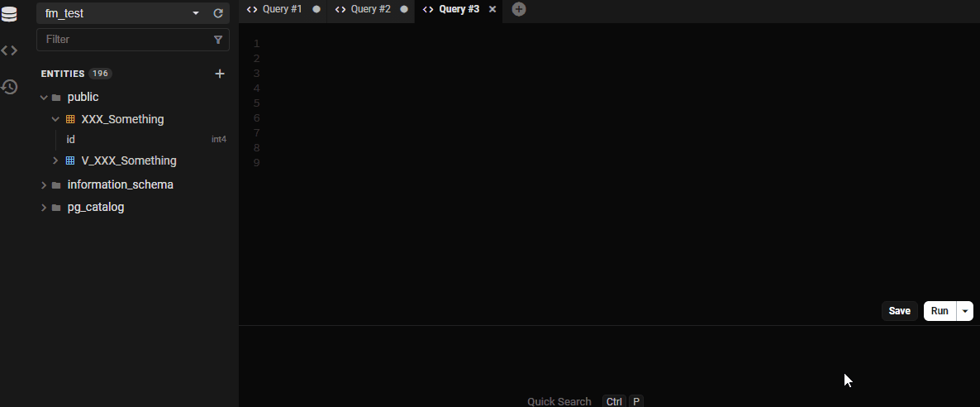
Task: Select the information_schema label
Action: pyautogui.click(x=120, y=184)
